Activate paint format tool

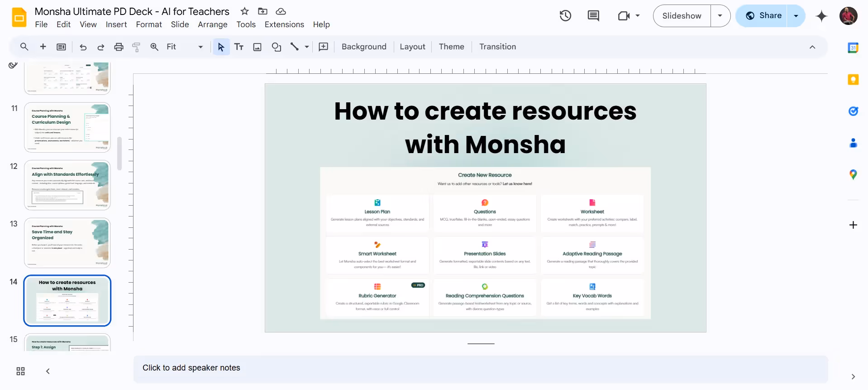[136, 47]
